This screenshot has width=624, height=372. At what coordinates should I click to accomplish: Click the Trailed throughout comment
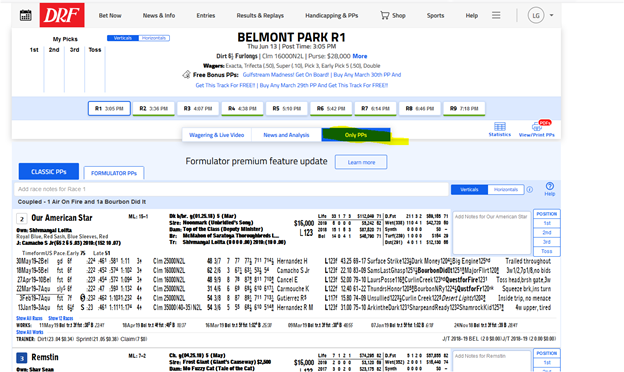pyautogui.click(x=528, y=261)
